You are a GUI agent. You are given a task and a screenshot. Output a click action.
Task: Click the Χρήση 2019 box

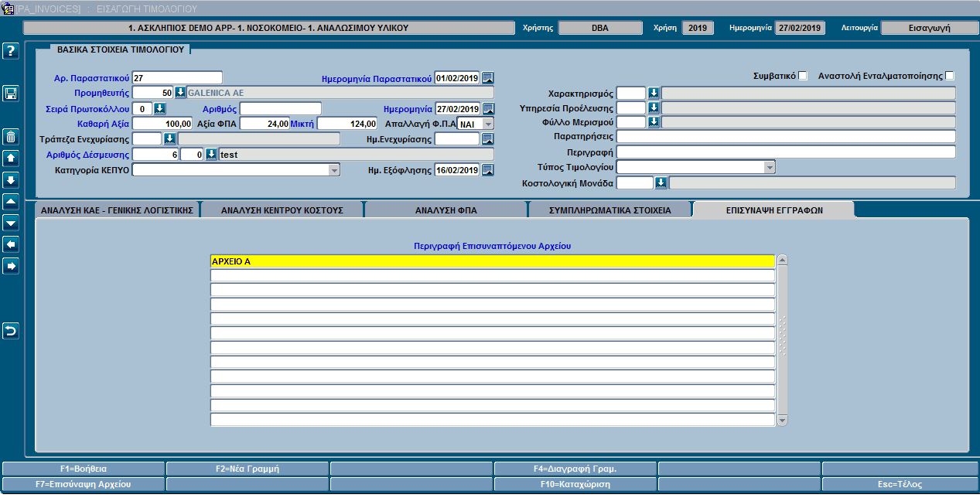click(x=698, y=28)
